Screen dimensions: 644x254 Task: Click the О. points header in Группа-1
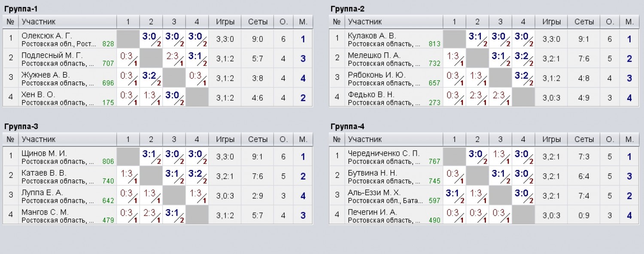click(x=283, y=22)
